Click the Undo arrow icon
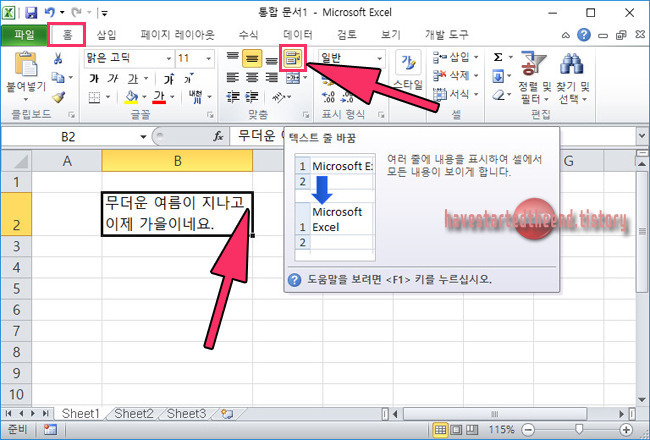The image size is (650, 440). click(49, 13)
